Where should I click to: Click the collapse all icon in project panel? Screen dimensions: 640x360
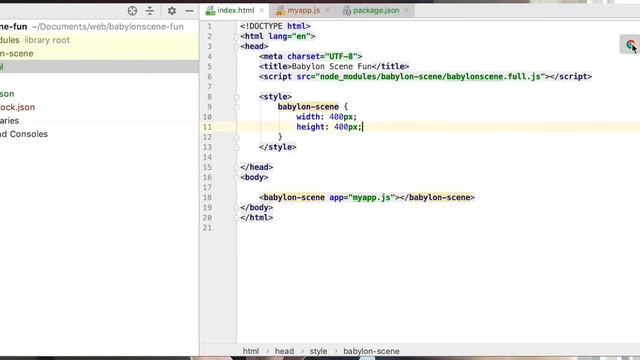click(150, 11)
